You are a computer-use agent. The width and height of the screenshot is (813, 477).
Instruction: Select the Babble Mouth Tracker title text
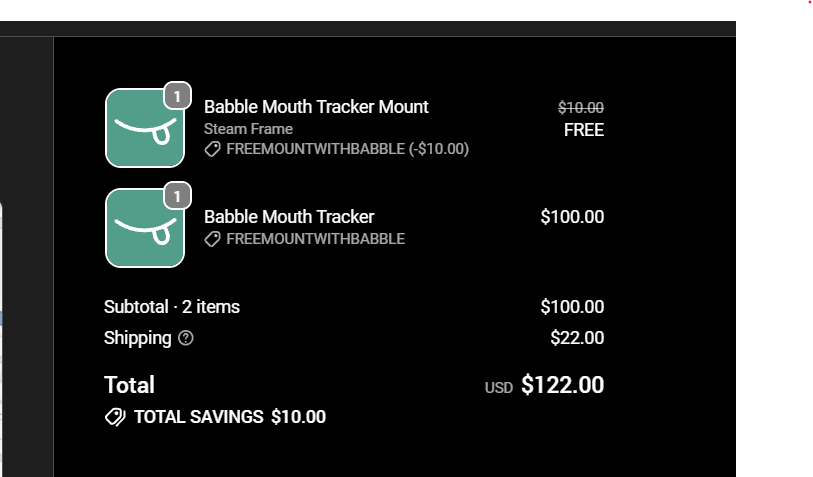click(x=289, y=217)
